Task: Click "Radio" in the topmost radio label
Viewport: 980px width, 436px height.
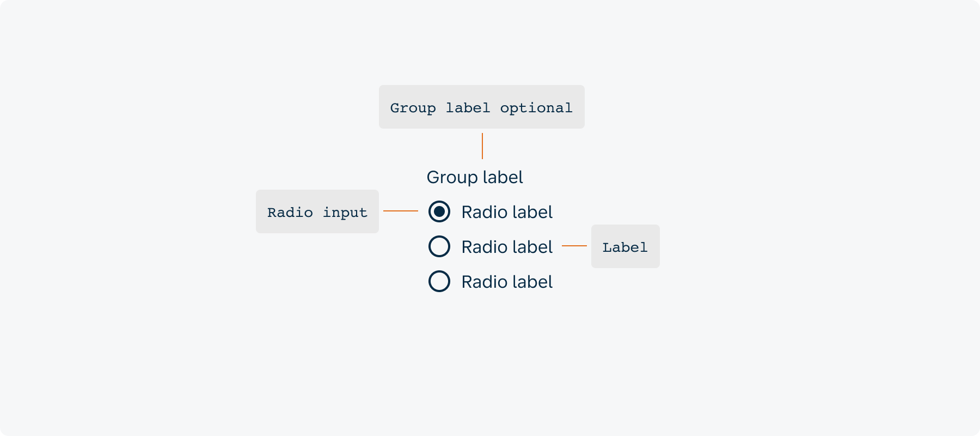Action: click(x=482, y=212)
